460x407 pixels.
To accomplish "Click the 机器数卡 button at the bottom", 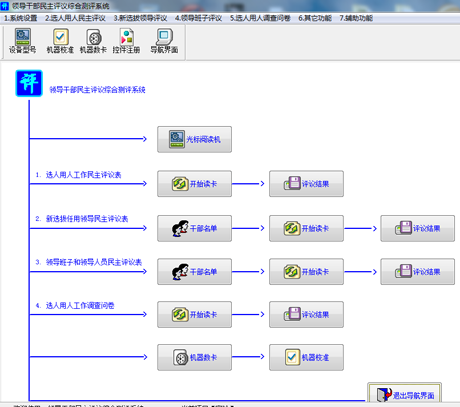I will coord(195,357).
